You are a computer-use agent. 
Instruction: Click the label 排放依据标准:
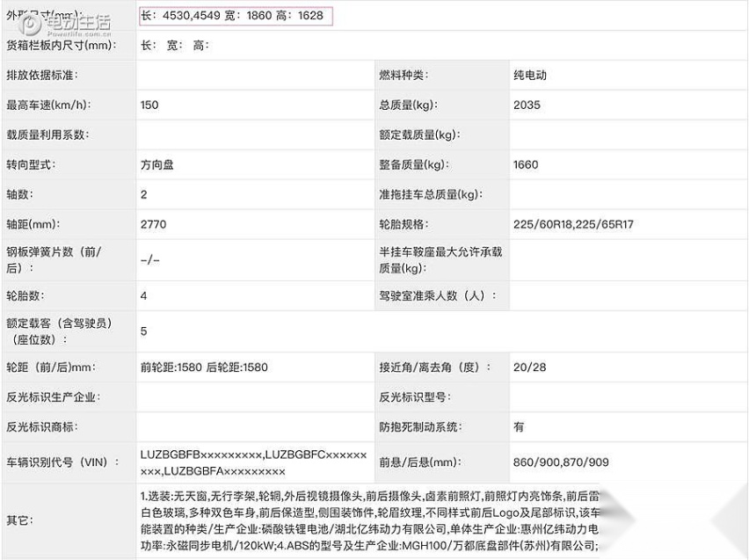pos(42,75)
